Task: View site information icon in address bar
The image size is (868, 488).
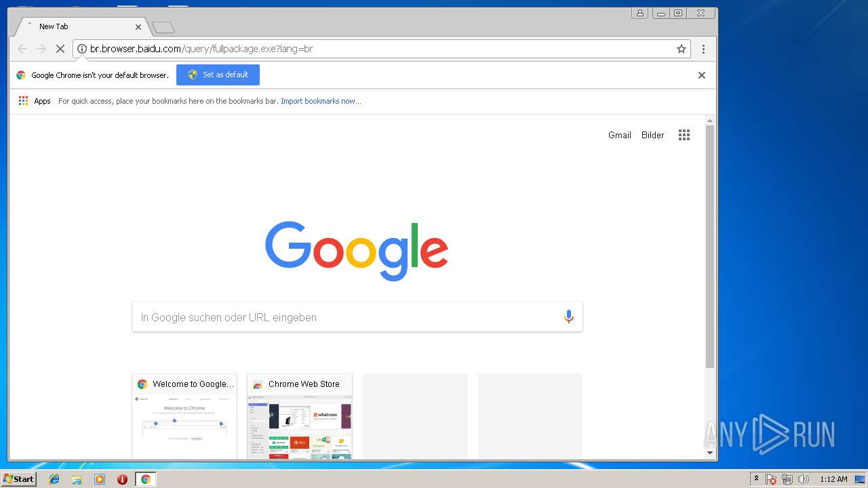Action: coord(81,49)
